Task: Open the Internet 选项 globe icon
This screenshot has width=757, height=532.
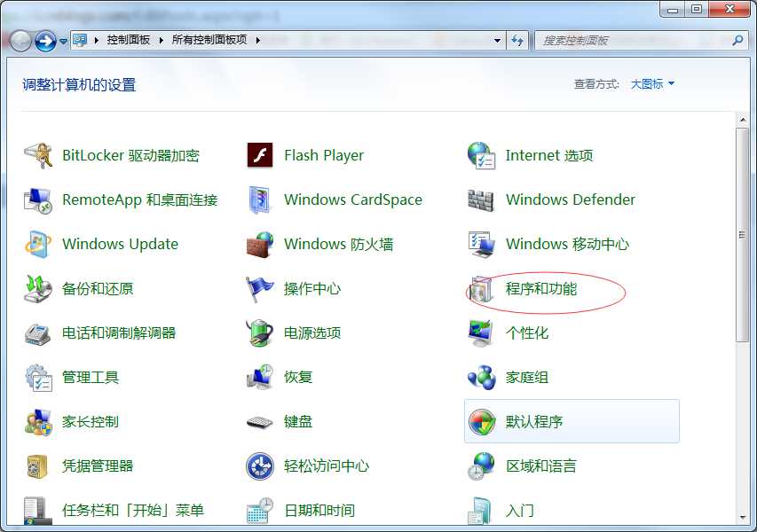Action: (x=481, y=155)
